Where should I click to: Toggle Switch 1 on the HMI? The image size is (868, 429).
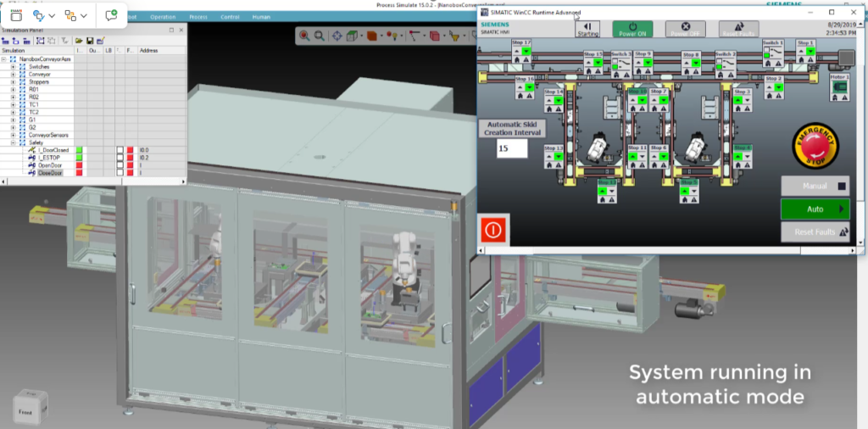[773, 52]
